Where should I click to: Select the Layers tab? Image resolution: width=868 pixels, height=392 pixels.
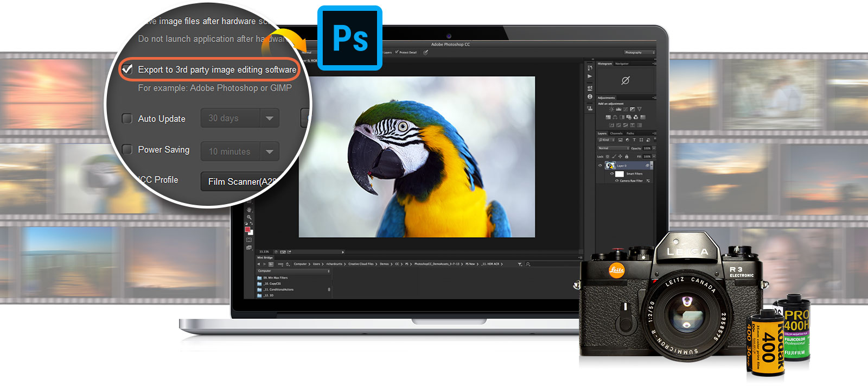click(x=602, y=134)
